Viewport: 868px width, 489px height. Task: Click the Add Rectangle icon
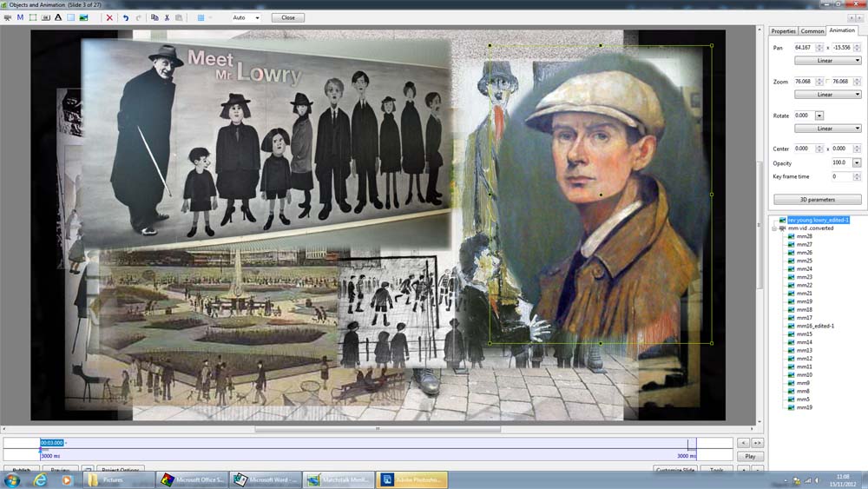pyautogui.click(x=71, y=17)
